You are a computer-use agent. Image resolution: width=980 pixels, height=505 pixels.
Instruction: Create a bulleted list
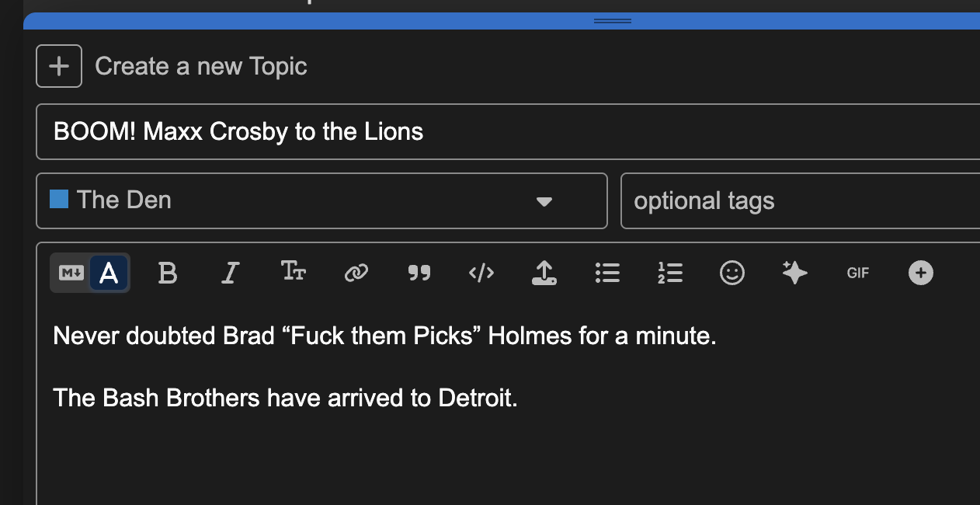coord(607,273)
